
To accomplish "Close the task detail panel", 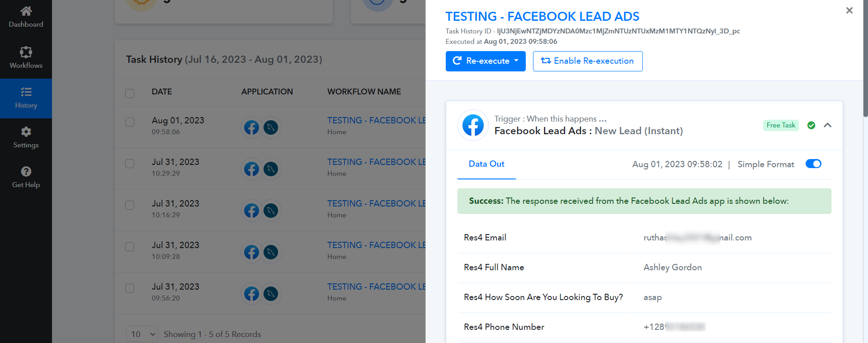I will pyautogui.click(x=849, y=10).
